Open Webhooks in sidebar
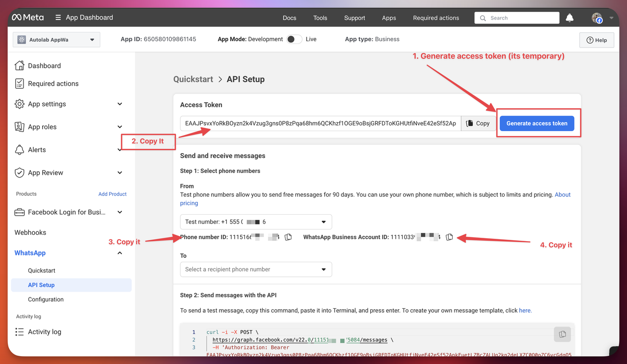The image size is (627, 364). pyautogui.click(x=30, y=232)
